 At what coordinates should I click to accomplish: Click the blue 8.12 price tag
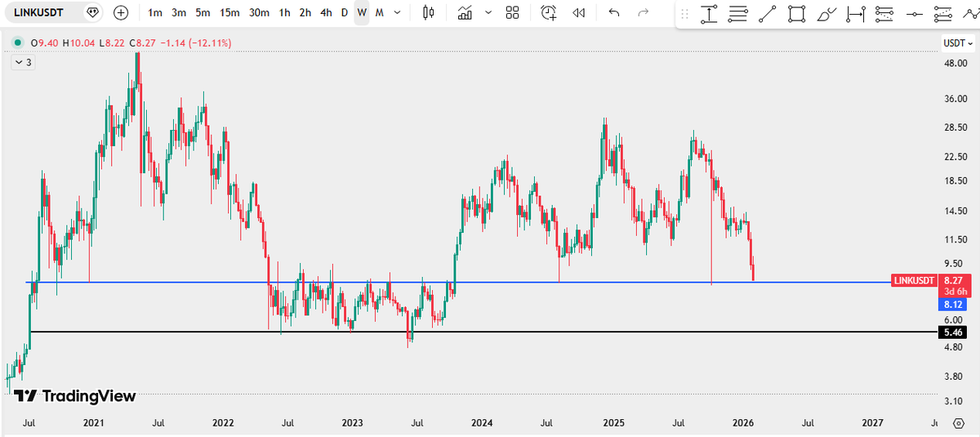click(x=953, y=304)
